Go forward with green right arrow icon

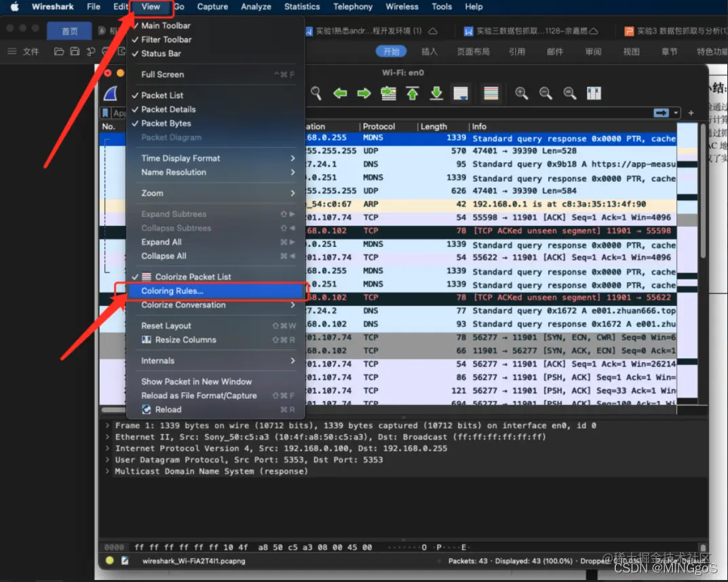tap(364, 94)
